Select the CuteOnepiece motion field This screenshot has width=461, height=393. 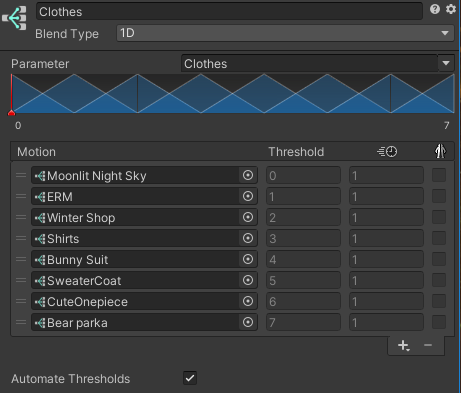144,301
